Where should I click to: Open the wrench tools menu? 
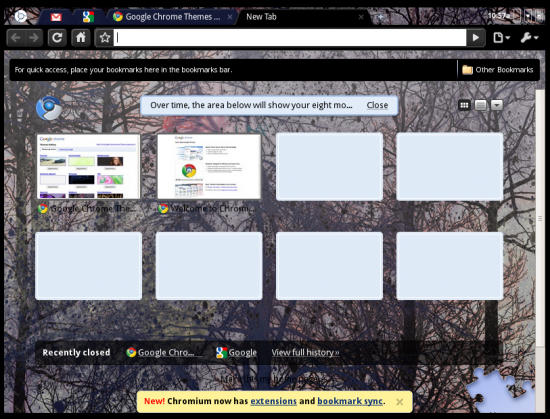pos(529,38)
